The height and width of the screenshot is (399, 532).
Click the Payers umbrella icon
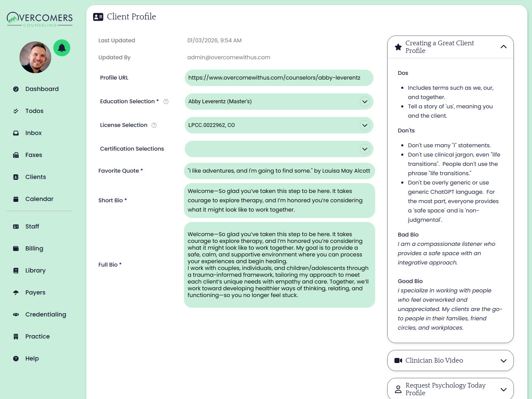pyautogui.click(x=16, y=292)
